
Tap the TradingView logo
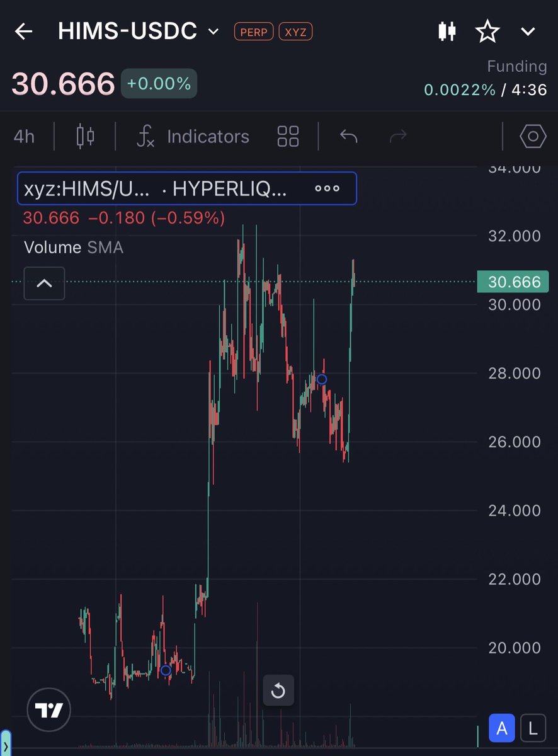pyautogui.click(x=49, y=710)
